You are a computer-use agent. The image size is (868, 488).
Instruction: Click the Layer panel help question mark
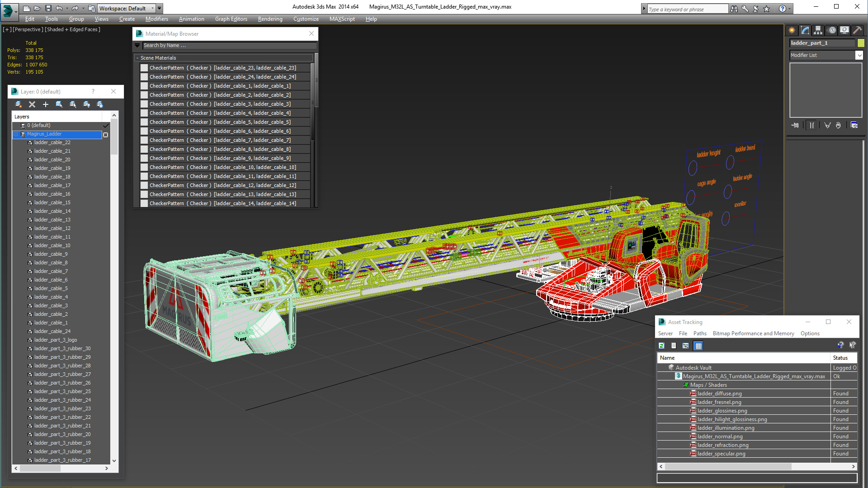coord(93,91)
